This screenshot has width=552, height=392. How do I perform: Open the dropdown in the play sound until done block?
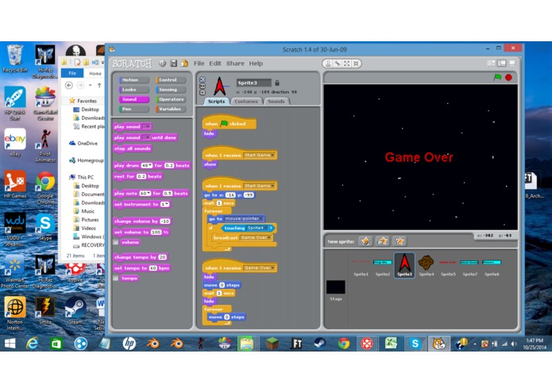click(x=146, y=137)
